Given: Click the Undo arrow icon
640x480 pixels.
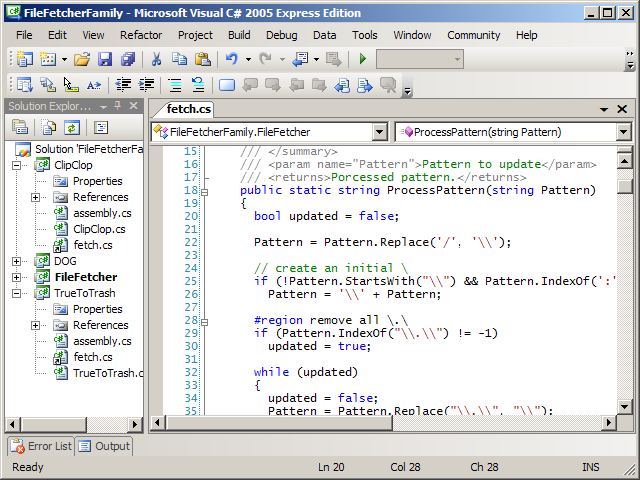Looking at the screenshot, I should point(232,59).
